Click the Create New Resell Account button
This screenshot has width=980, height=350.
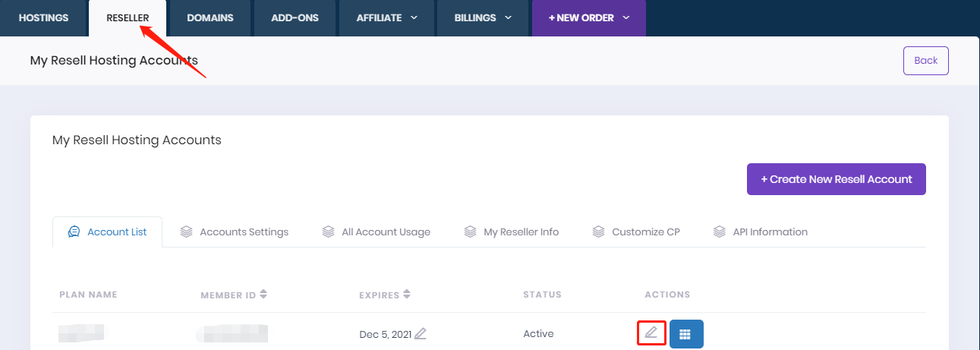click(x=836, y=179)
